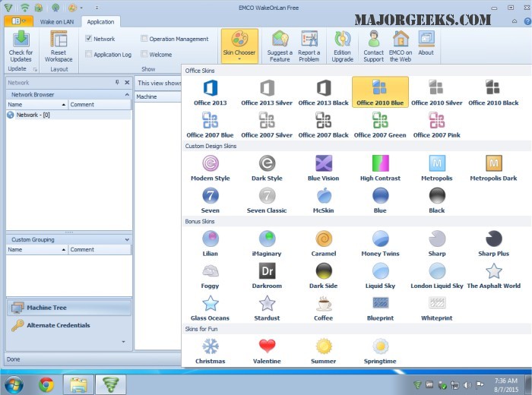
Task: Open Contact Support
Action: coord(374,46)
